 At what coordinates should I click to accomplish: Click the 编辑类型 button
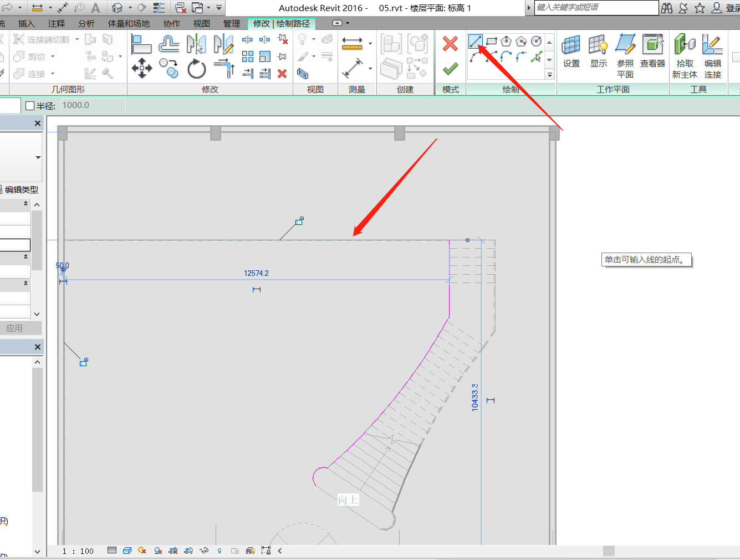coord(21,189)
